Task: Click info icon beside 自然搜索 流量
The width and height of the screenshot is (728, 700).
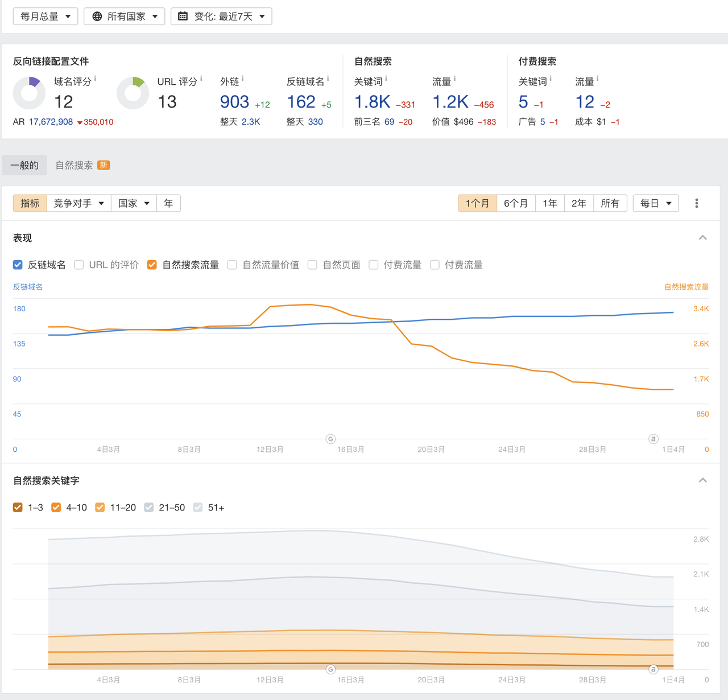Action: coord(455,79)
